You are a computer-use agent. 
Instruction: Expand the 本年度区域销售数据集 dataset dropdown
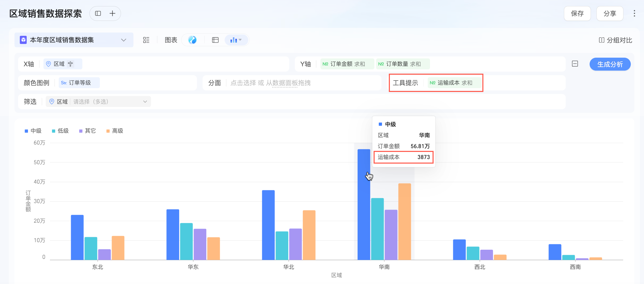coord(124,40)
